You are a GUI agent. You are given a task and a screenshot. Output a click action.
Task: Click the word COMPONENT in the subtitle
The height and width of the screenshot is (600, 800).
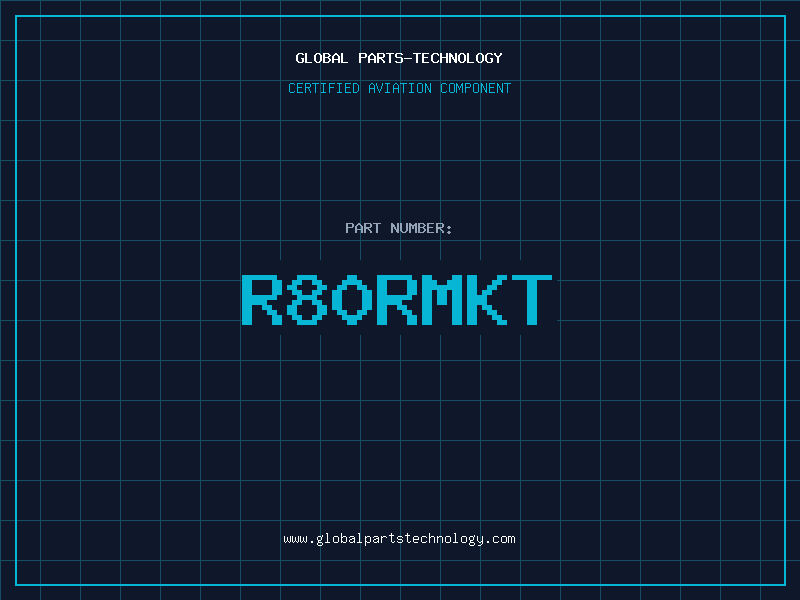475,88
